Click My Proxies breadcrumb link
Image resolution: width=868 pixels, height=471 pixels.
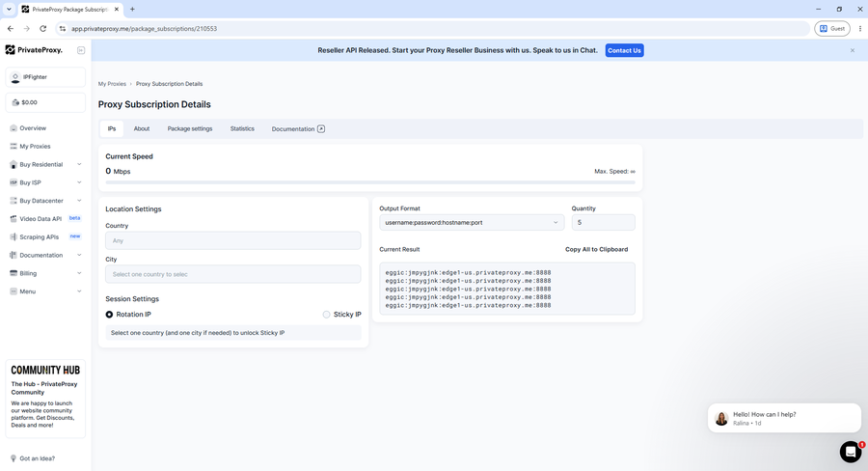113,84
